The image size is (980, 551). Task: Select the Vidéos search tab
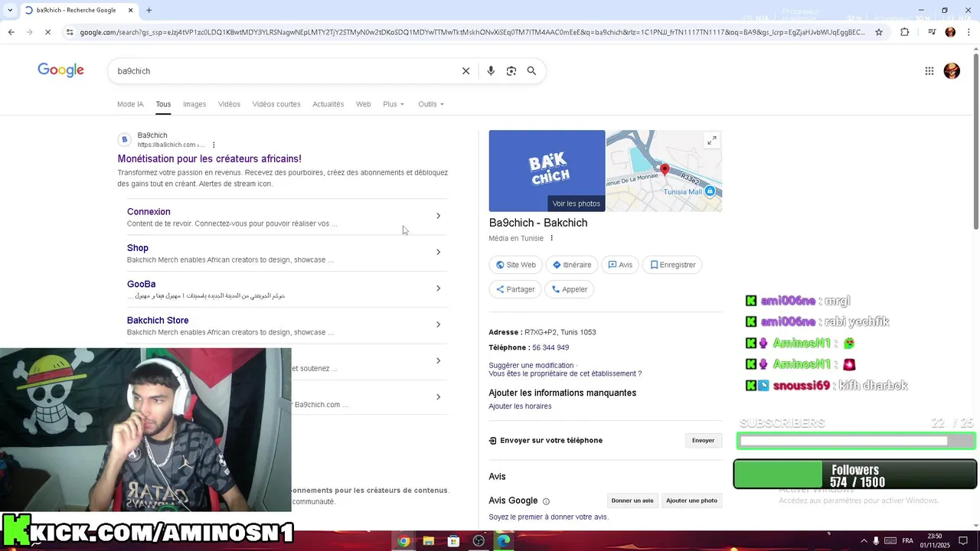tap(229, 104)
